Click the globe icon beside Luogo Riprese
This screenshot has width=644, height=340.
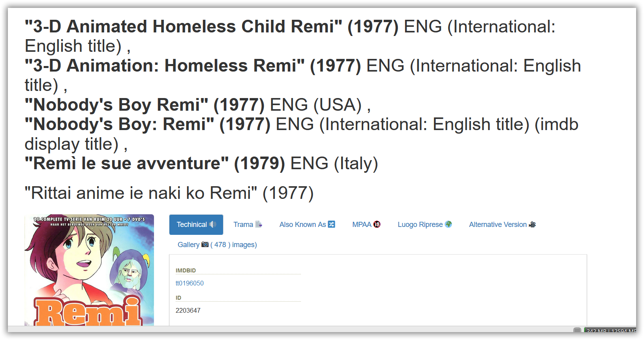point(448,224)
